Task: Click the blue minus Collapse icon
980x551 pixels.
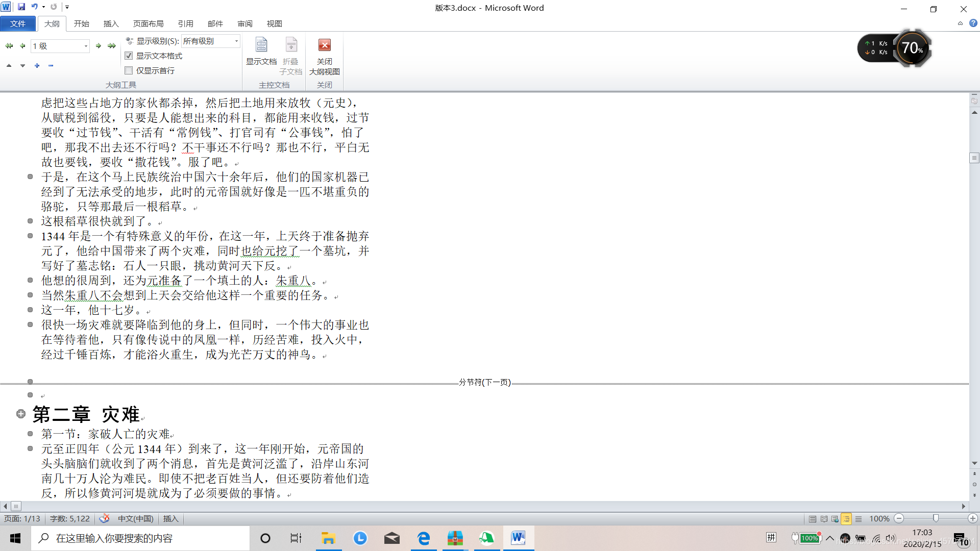Action: click(x=51, y=66)
